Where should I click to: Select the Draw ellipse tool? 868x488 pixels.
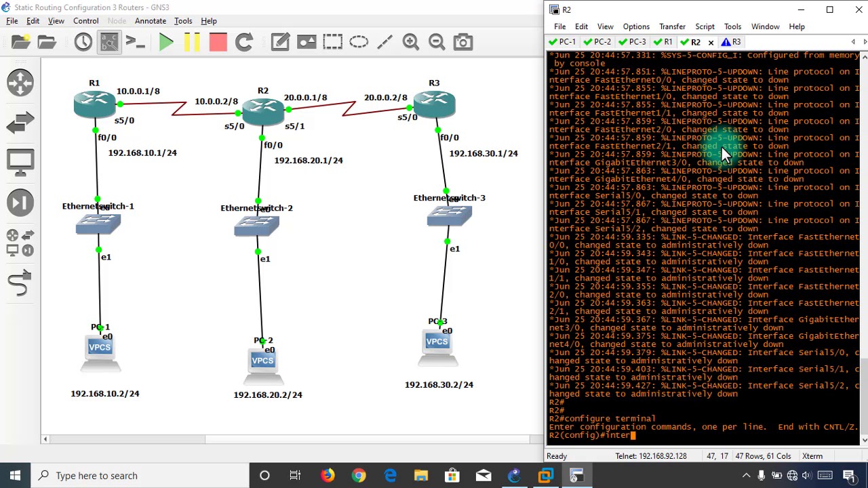(x=359, y=42)
